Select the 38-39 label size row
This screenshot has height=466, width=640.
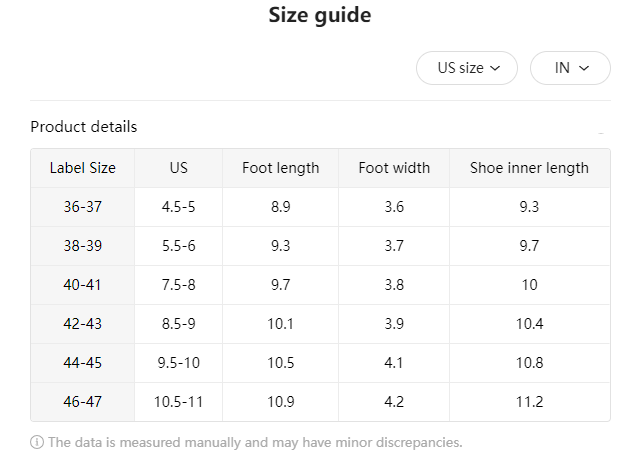click(83, 246)
